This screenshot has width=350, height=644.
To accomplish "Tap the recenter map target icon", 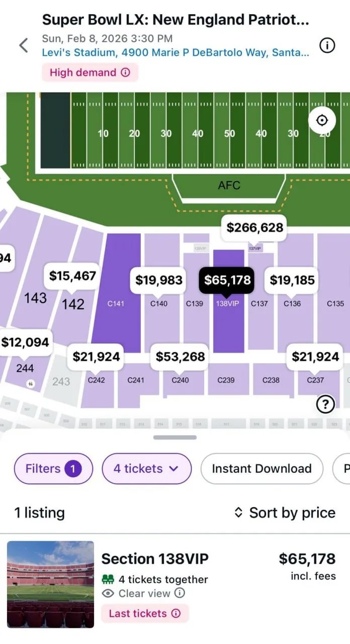I will click(x=322, y=121).
